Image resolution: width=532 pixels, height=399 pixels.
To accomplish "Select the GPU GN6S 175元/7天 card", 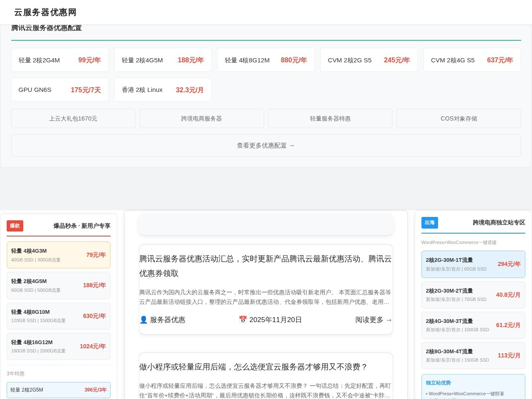I will (x=60, y=90).
